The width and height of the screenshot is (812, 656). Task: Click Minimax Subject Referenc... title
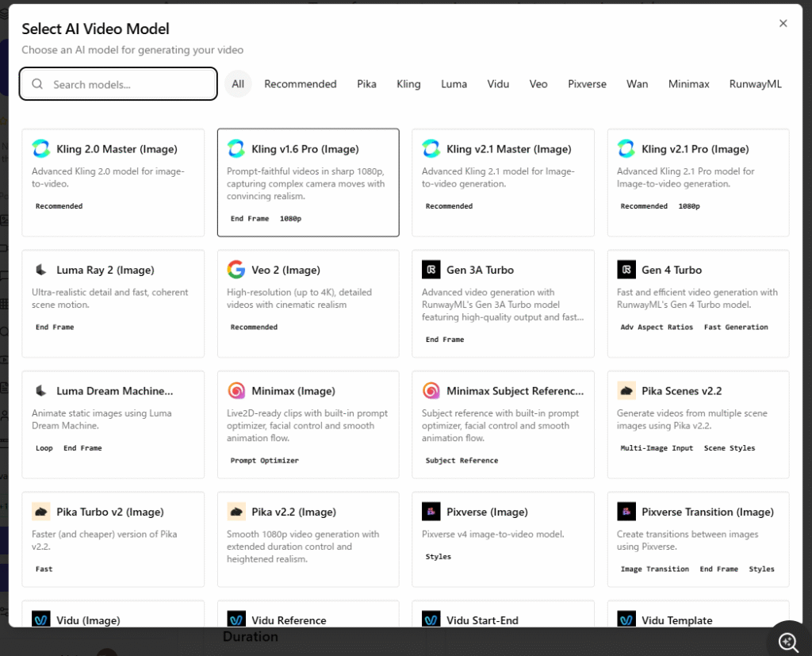(x=515, y=391)
